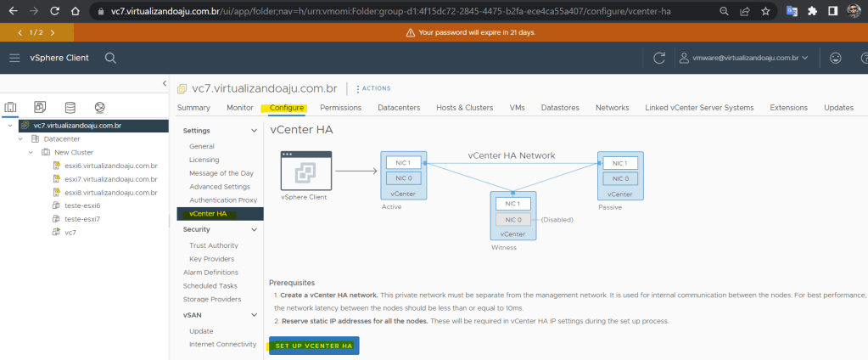Collapse the New Cluster tree node
Image resolution: width=868 pixels, height=360 pixels.
coord(31,152)
